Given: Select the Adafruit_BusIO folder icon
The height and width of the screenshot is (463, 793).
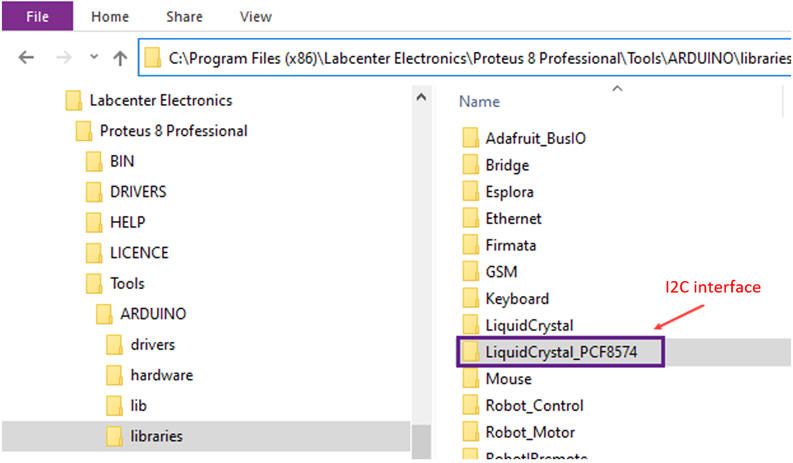Looking at the screenshot, I should tap(470, 138).
